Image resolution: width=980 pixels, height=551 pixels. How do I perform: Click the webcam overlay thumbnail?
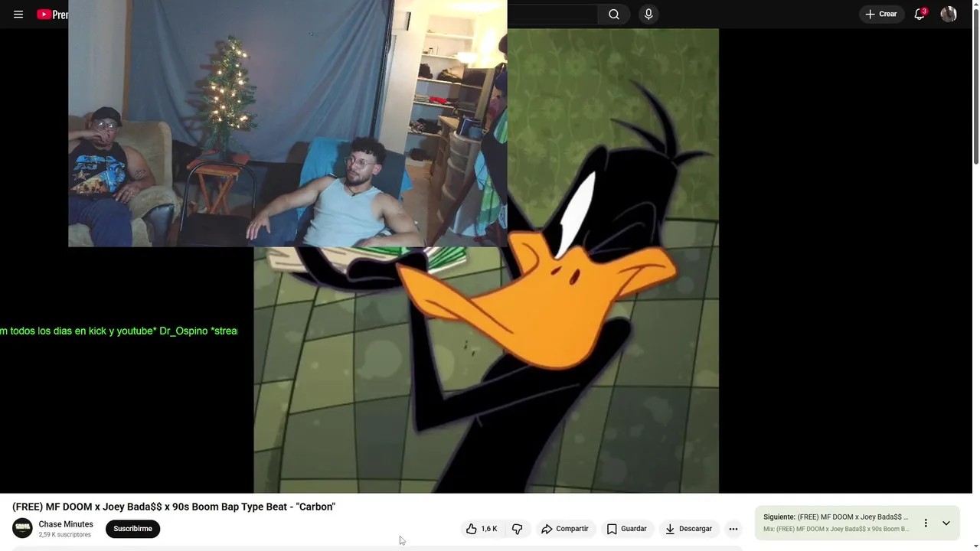(x=288, y=123)
